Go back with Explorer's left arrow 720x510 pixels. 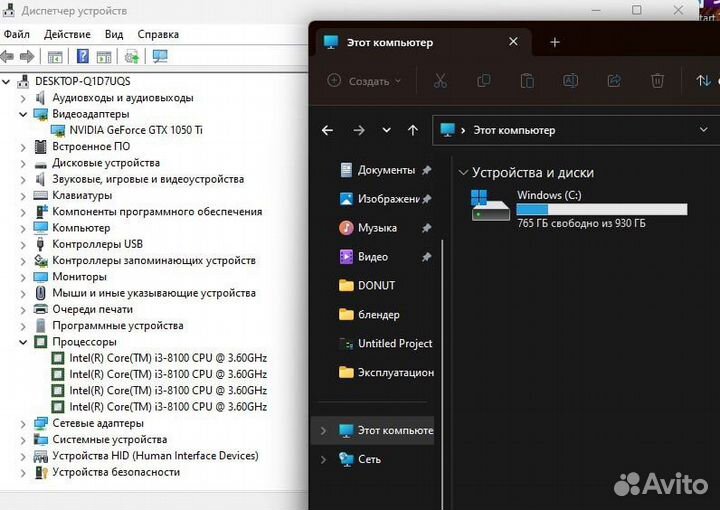tap(327, 130)
